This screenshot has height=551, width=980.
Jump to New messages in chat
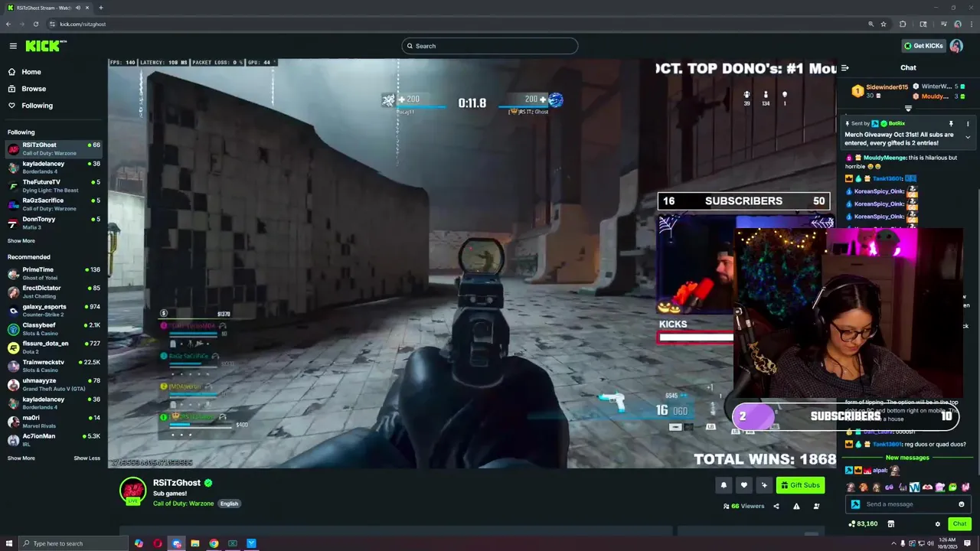point(907,458)
